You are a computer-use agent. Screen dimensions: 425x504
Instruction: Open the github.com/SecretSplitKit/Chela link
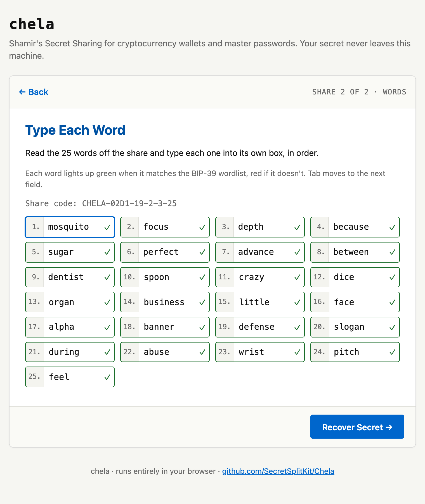(278, 471)
